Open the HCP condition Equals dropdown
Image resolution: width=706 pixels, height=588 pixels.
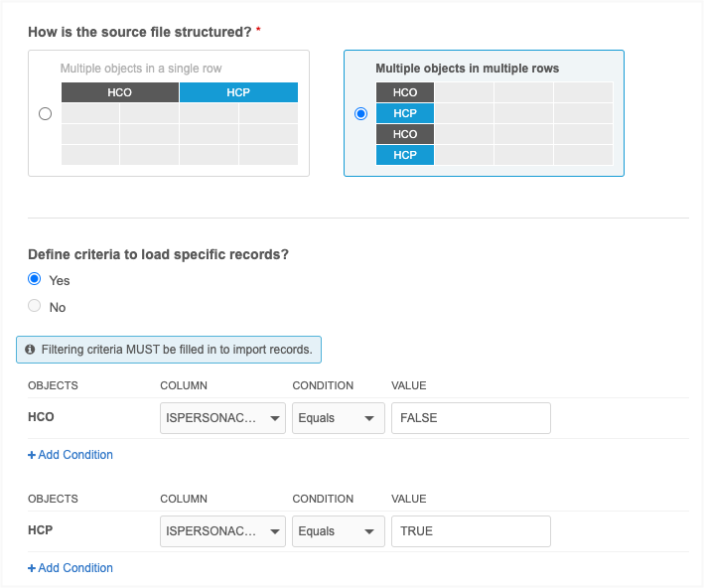click(x=339, y=531)
